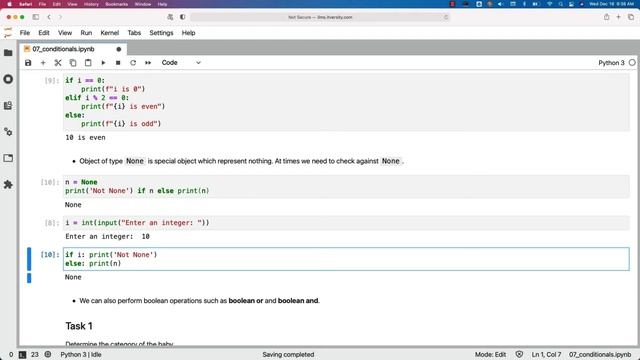The height and width of the screenshot is (360, 640).
Task: Open the Table of Contents sidebar panel
Action: click(8, 106)
